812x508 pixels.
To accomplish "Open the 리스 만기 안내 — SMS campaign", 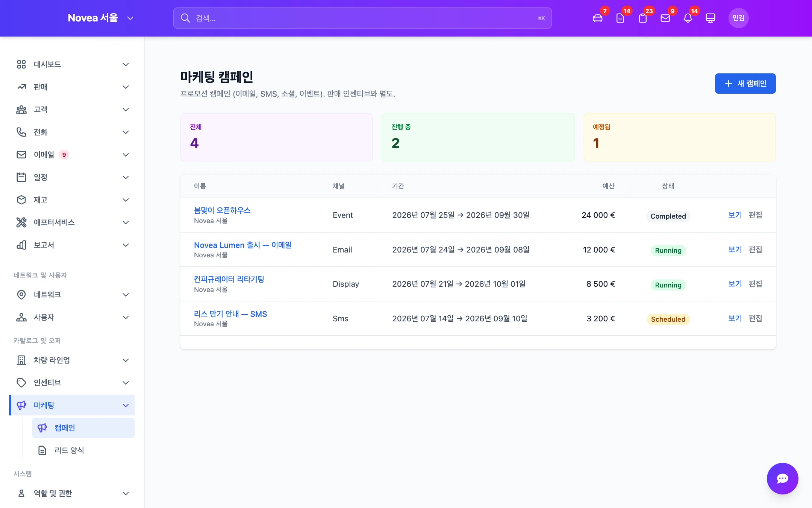I will pyautogui.click(x=230, y=314).
